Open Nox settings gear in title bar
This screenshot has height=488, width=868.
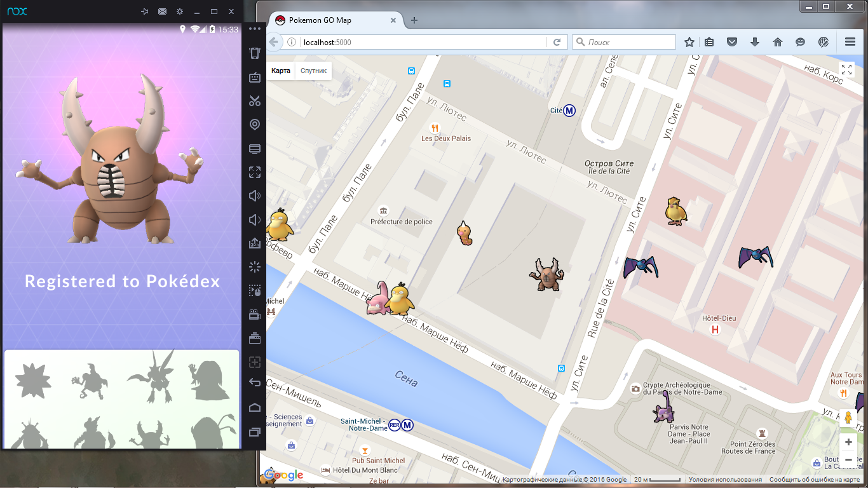(x=180, y=11)
